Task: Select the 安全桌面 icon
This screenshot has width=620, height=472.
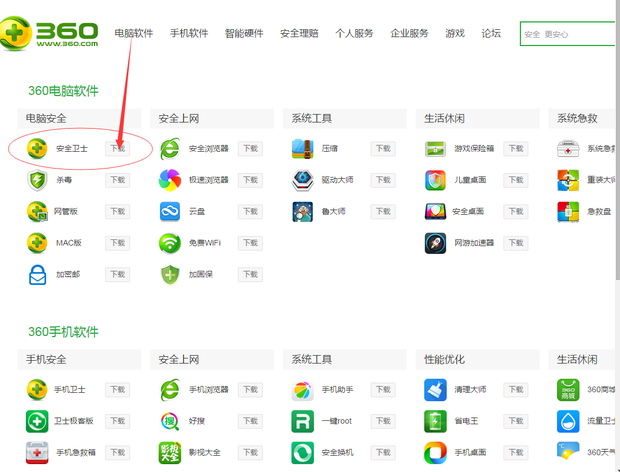Action: [x=435, y=211]
